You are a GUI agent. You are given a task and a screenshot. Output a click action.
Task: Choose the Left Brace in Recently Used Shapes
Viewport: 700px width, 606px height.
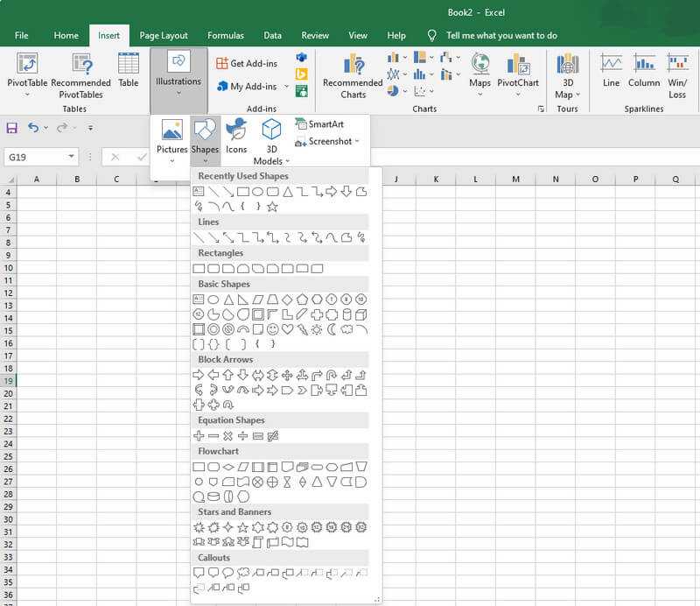(243, 207)
